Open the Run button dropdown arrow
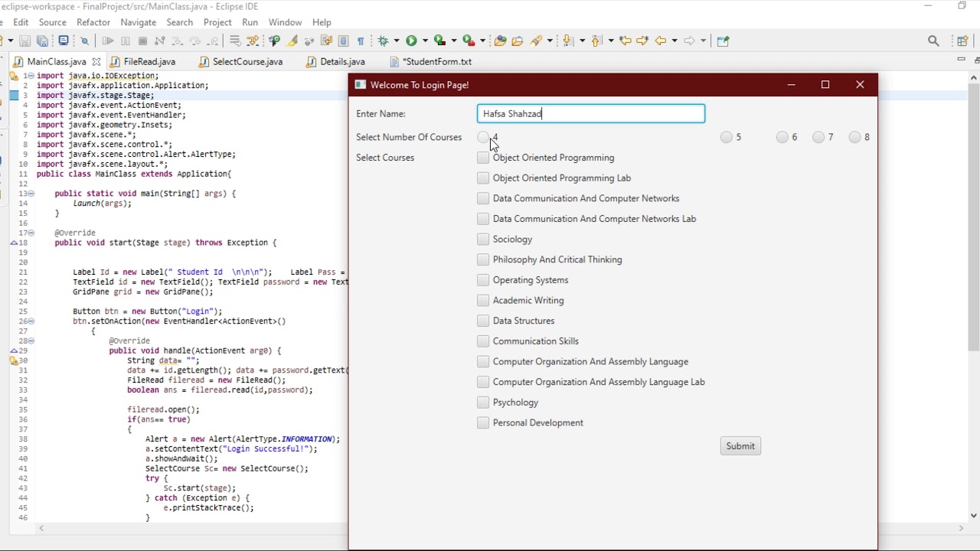 click(425, 41)
